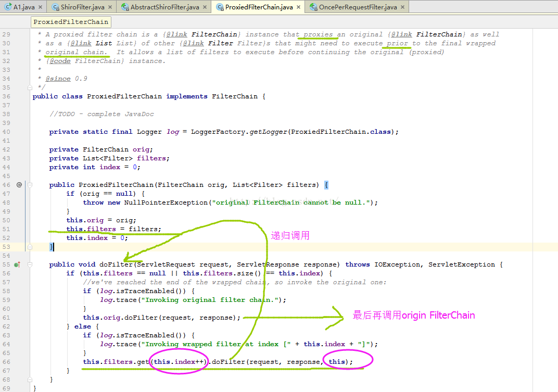Click 'this.filters.size()' on line 56
This screenshot has width=558, height=392.
pyautogui.click(x=222, y=273)
